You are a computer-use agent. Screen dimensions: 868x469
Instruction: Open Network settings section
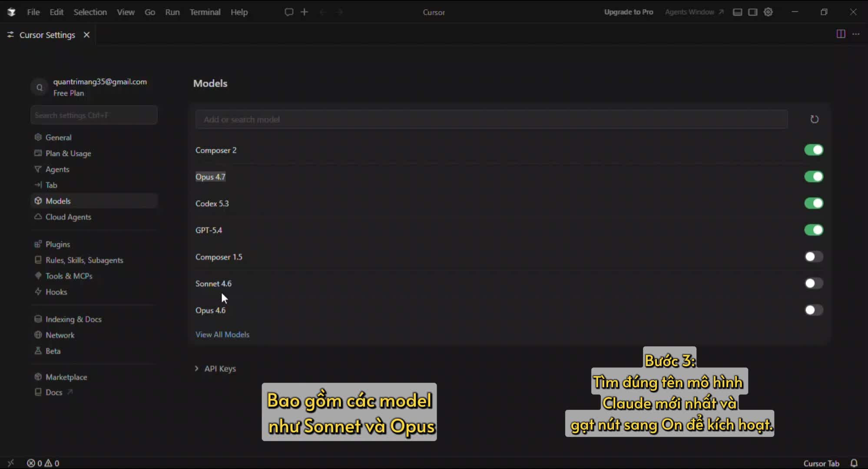(x=94, y=335)
